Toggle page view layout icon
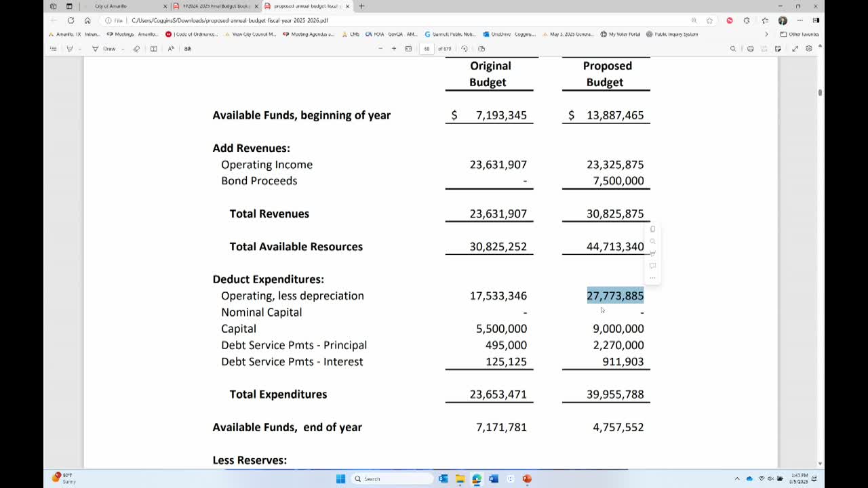 coord(153,49)
